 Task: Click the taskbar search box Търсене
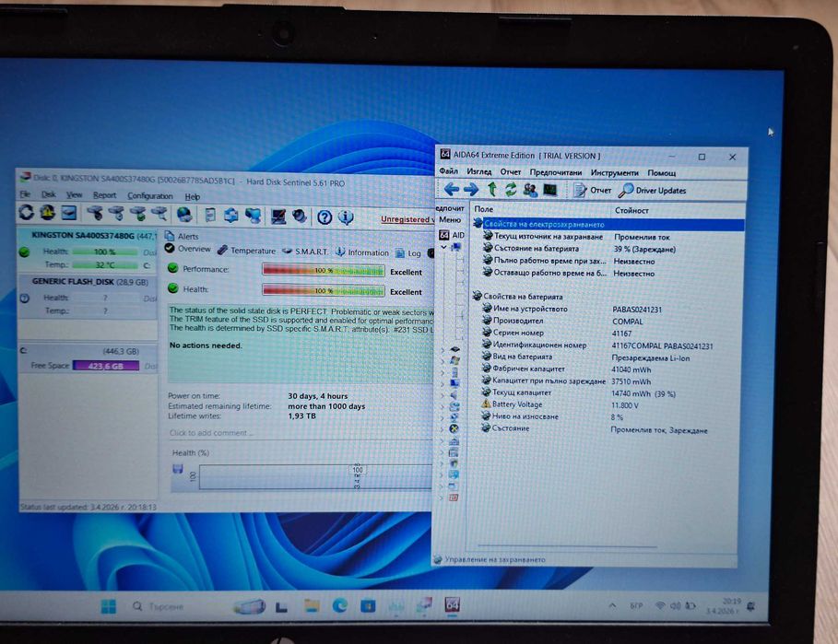[x=159, y=606]
